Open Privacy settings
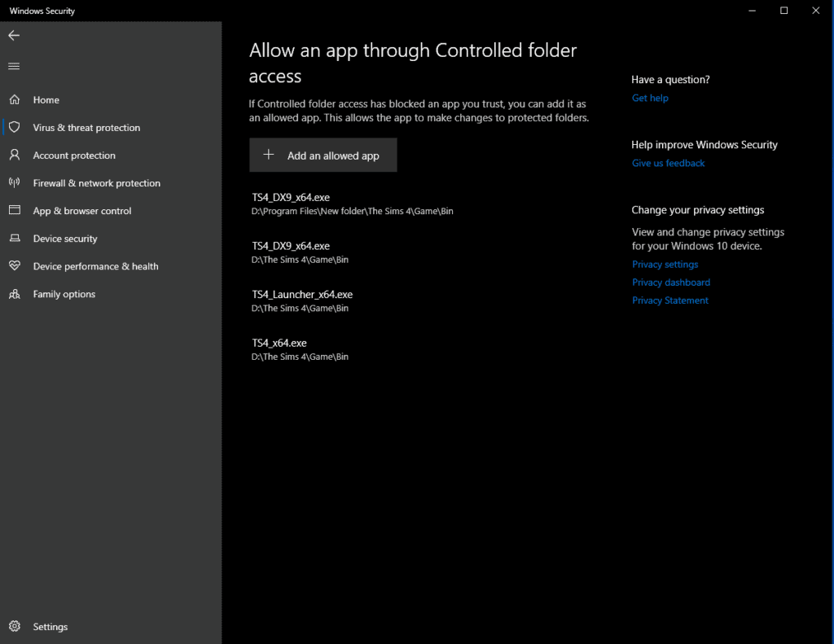The image size is (834, 644). pyautogui.click(x=665, y=264)
